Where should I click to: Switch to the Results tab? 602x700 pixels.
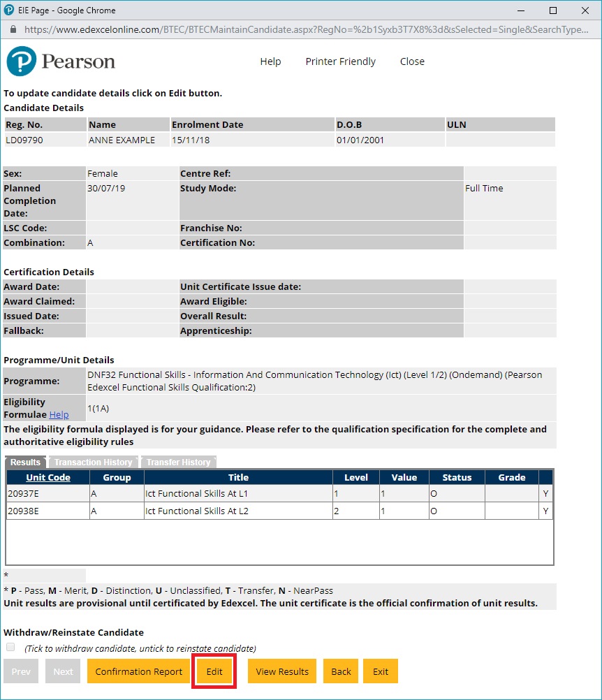click(x=25, y=462)
